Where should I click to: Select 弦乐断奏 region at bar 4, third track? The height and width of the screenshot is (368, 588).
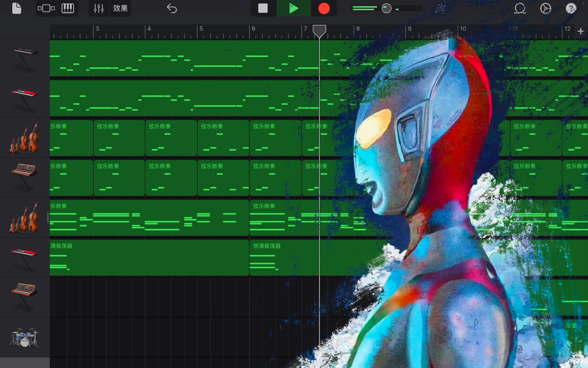[x=171, y=138]
